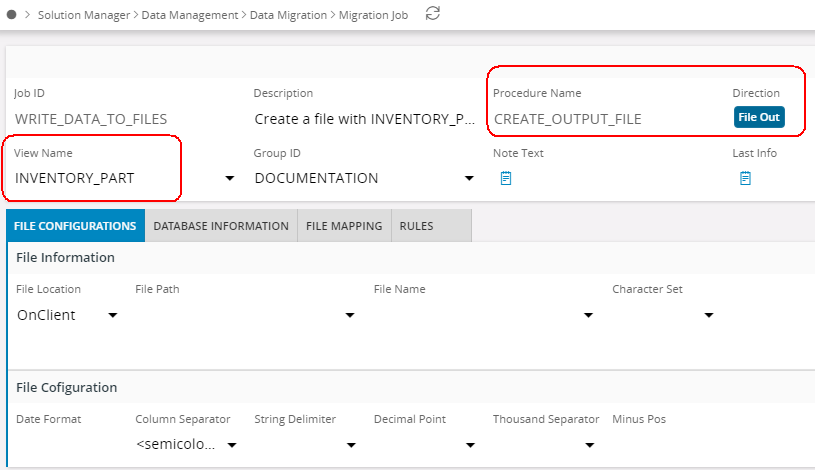Image resolution: width=815 pixels, height=470 pixels.
Task: Click the refresh icon beside Migration Job
Action: (x=432, y=14)
